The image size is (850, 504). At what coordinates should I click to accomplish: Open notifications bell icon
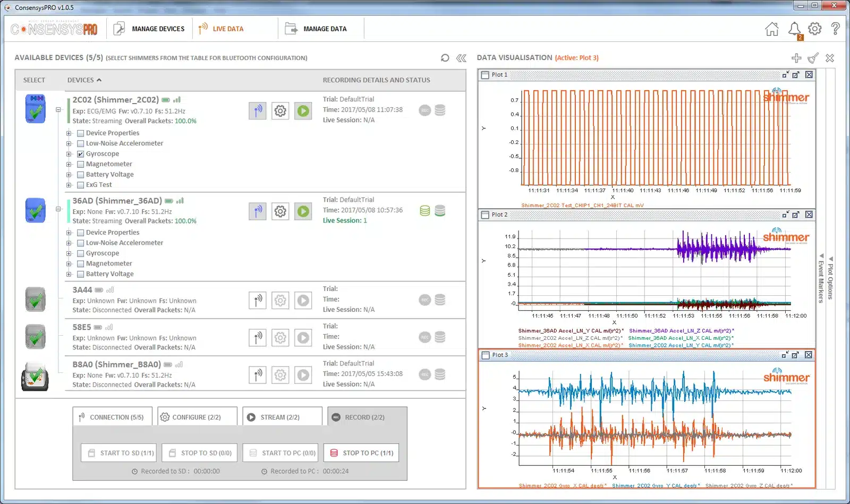tap(794, 29)
